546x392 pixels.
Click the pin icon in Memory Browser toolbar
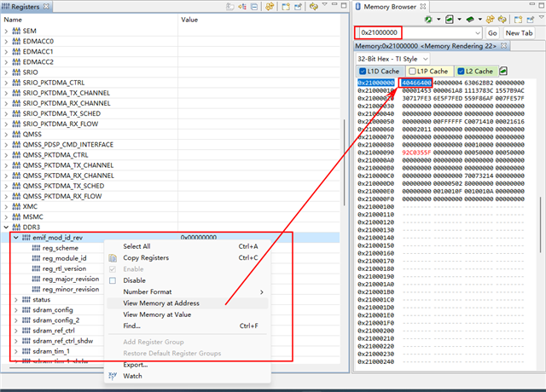pyautogui.click(x=530, y=20)
